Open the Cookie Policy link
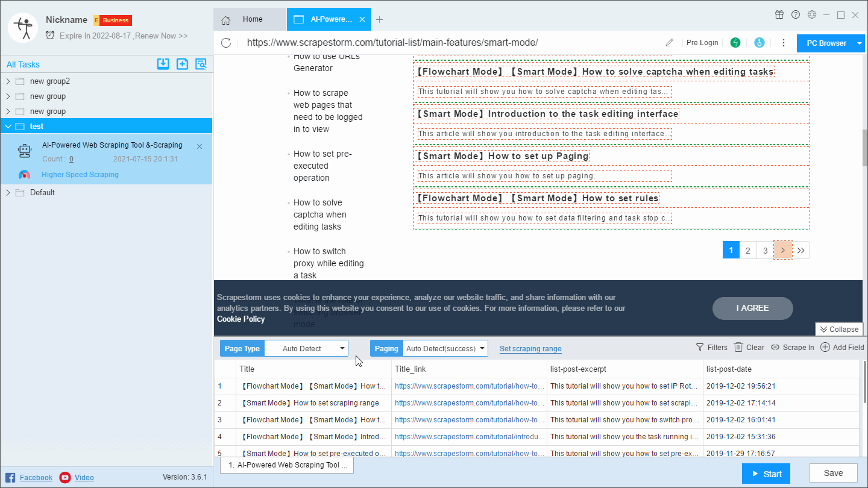This screenshot has width=868, height=488. pyautogui.click(x=241, y=319)
